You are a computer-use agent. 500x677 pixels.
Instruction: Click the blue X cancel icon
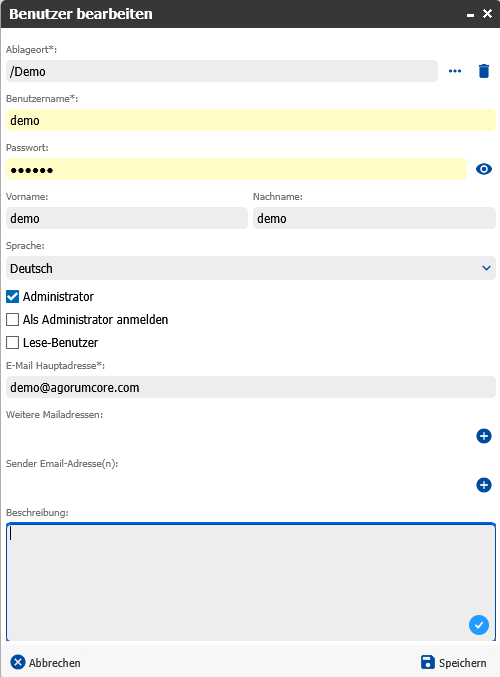18,662
